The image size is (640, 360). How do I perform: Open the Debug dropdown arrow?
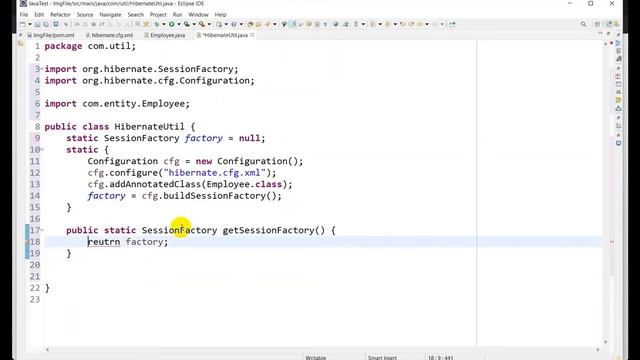pyautogui.click(x=164, y=24)
